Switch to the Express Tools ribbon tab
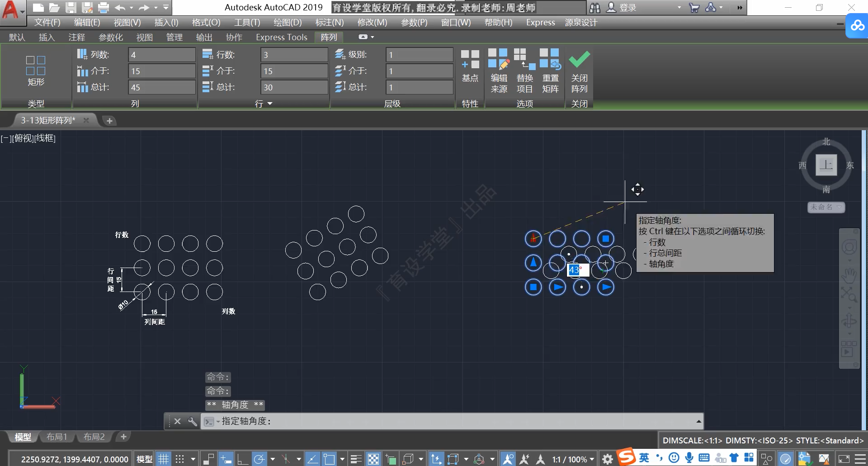 (x=281, y=37)
